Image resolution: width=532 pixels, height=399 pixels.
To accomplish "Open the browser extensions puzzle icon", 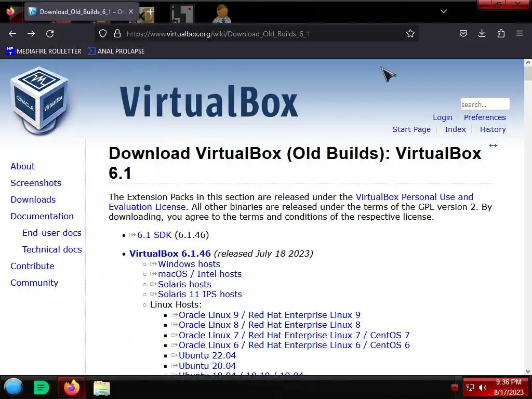I will [501, 34].
